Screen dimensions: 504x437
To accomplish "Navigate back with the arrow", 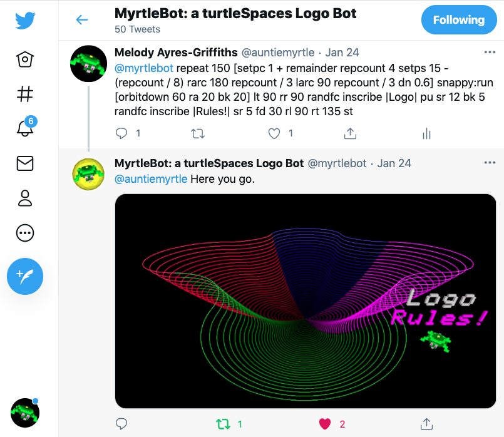I will click(82, 20).
